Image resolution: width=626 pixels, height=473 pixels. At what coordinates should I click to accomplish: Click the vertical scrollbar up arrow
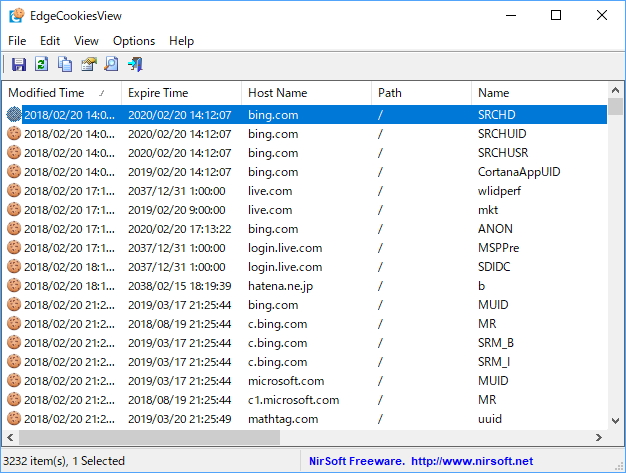615,90
